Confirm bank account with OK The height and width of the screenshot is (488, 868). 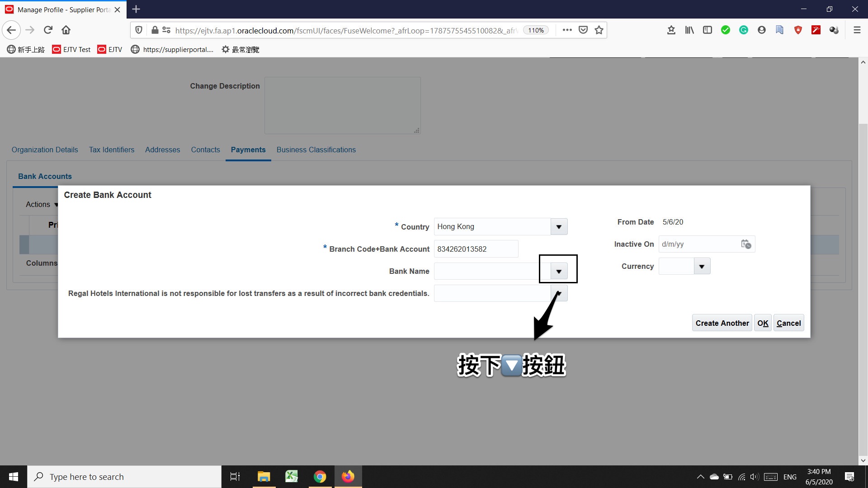(x=763, y=323)
